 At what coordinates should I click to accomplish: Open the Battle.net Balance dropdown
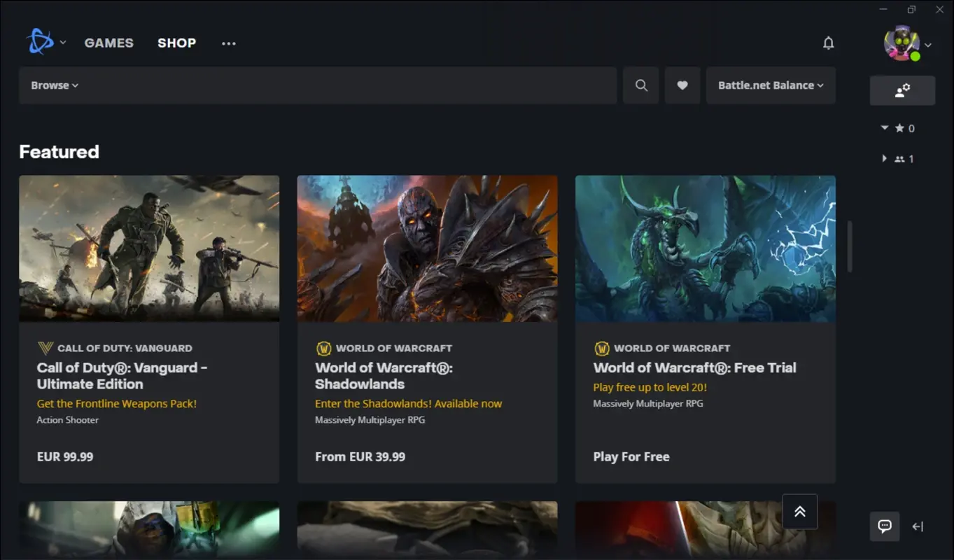(x=770, y=85)
